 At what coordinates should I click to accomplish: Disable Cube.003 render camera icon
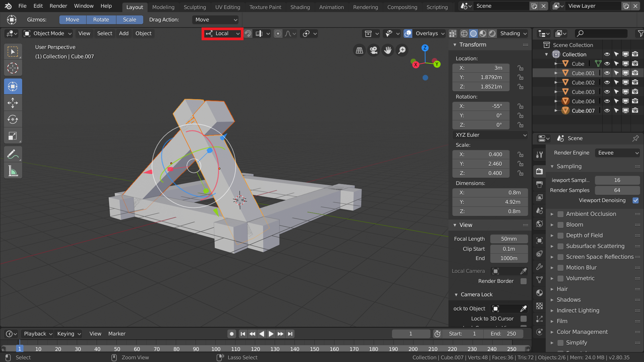[635, 92]
